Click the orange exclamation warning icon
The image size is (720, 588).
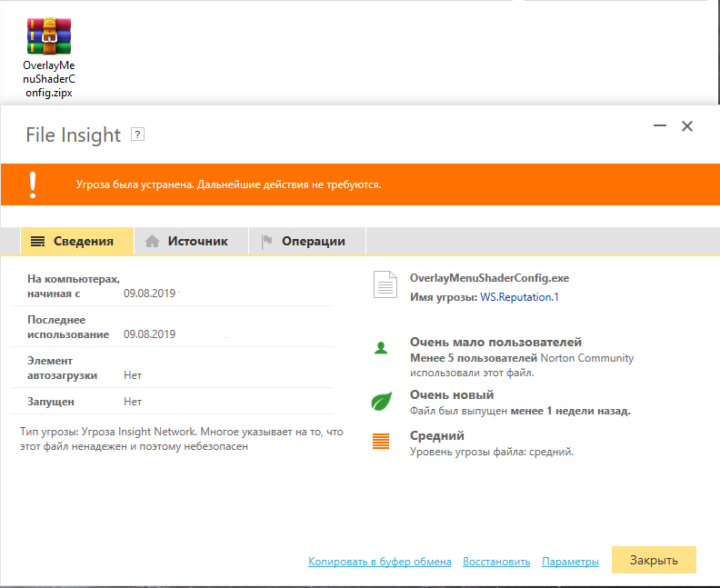coord(33,185)
